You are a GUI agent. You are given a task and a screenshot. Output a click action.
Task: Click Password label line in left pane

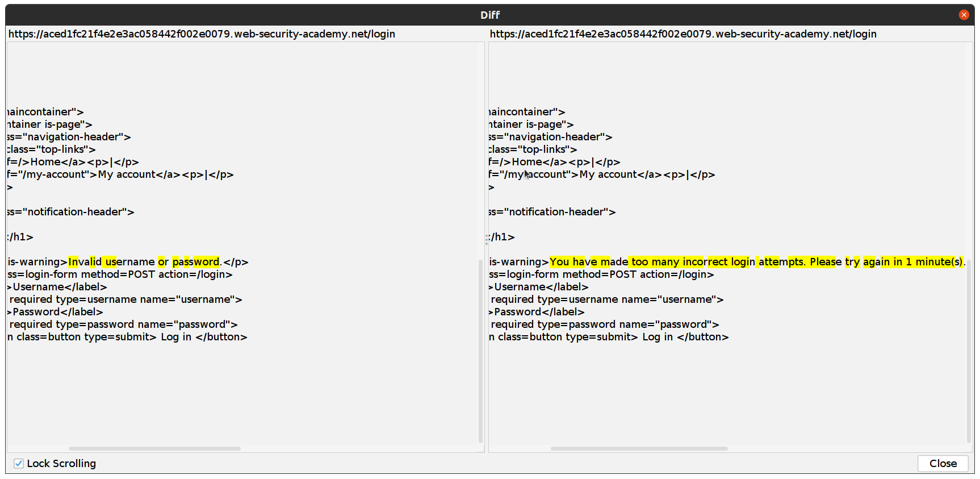(x=55, y=312)
